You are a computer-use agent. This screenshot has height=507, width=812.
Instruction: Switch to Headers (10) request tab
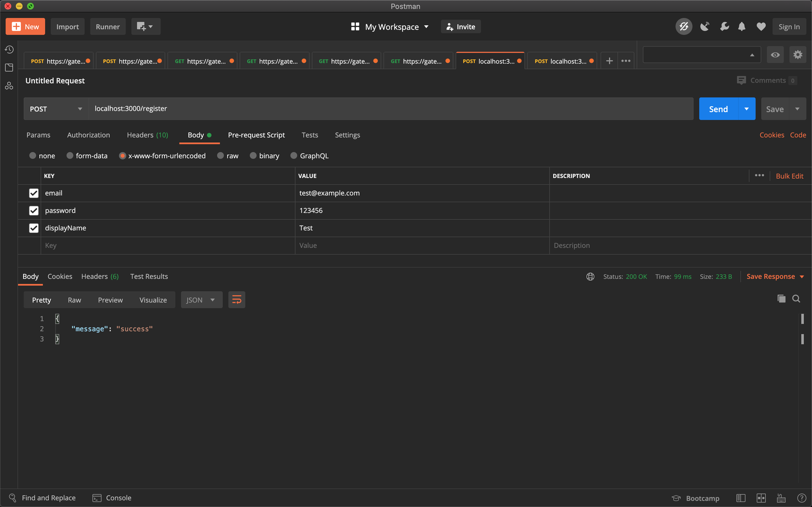click(x=148, y=135)
